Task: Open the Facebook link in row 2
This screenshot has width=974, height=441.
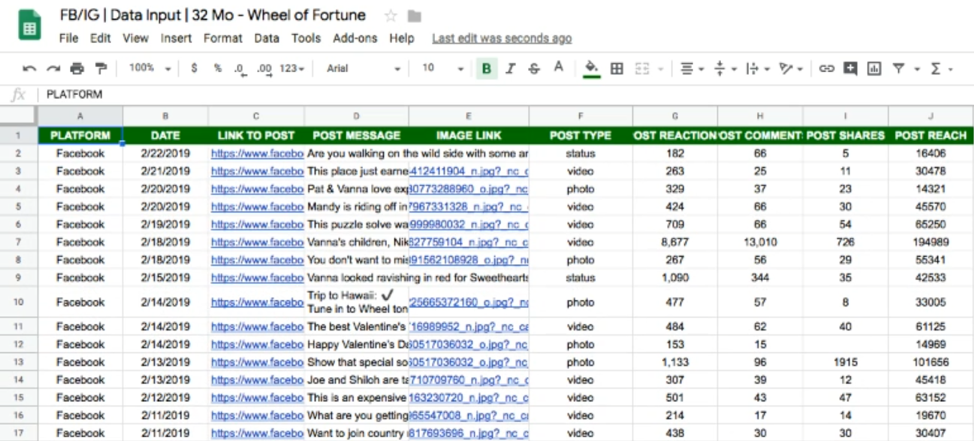Action: tap(257, 153)
